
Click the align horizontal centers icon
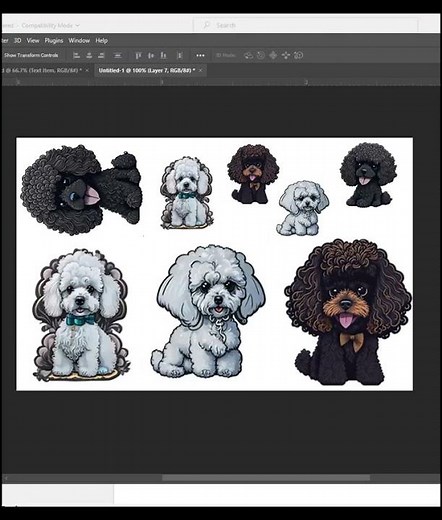(89, 55)
